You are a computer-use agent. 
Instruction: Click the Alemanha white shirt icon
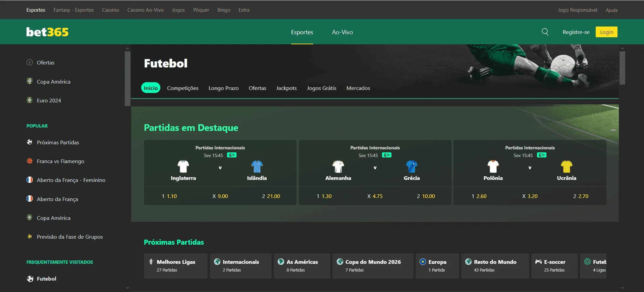pos(338,166)
